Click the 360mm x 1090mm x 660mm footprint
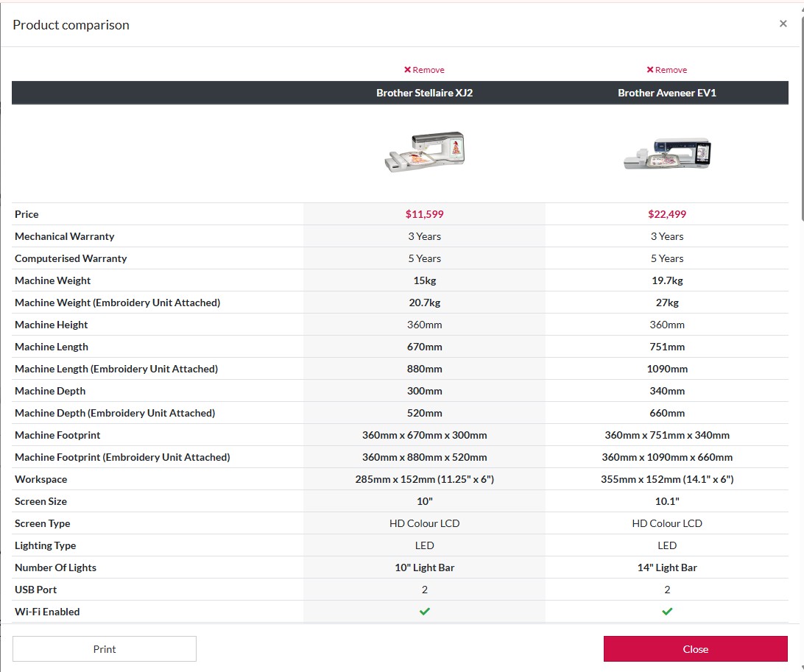The height and width of the screenshot is (672, 804). (667, 457)
